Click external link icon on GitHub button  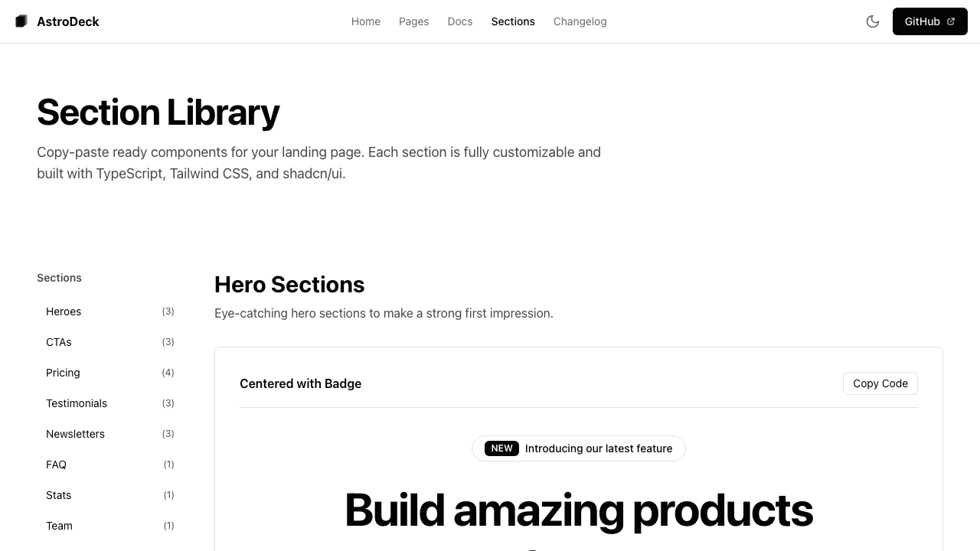951,21
